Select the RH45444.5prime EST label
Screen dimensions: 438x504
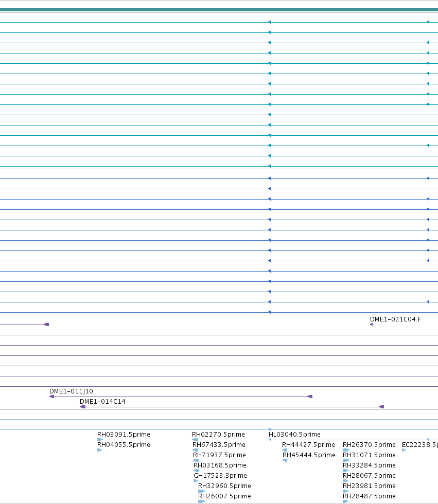309,455
